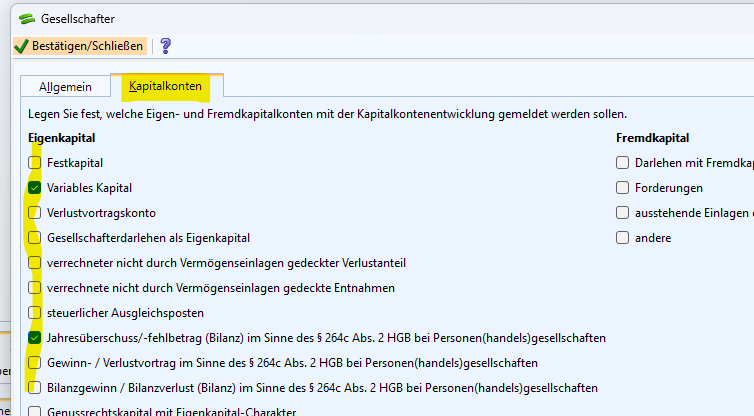Image resolution: width=754 pixels, height=416 pixels.
Task: Enable Bilanzgewinn / Bilanzverlust (Bilanz) checkbox
Action: click(35, 387)
